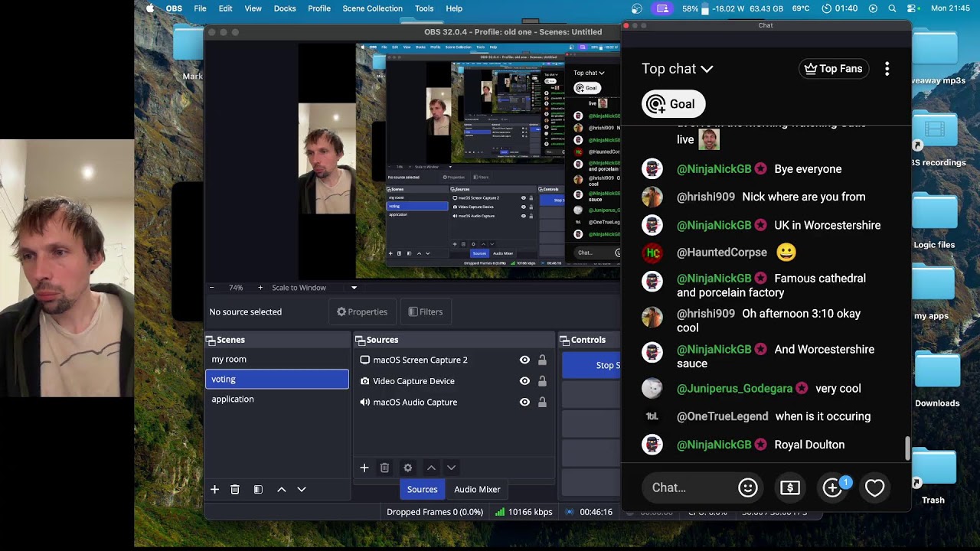Click the Stop Streaming button

592,365
